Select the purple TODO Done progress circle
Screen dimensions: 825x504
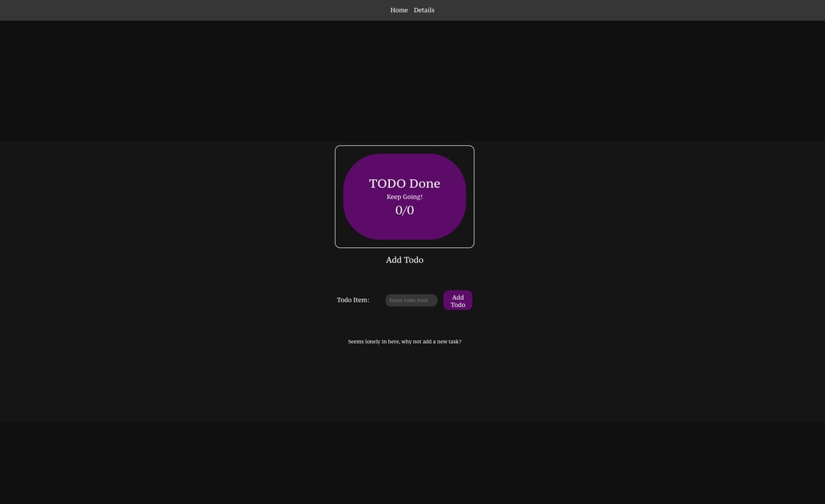(x=404, y=196)
